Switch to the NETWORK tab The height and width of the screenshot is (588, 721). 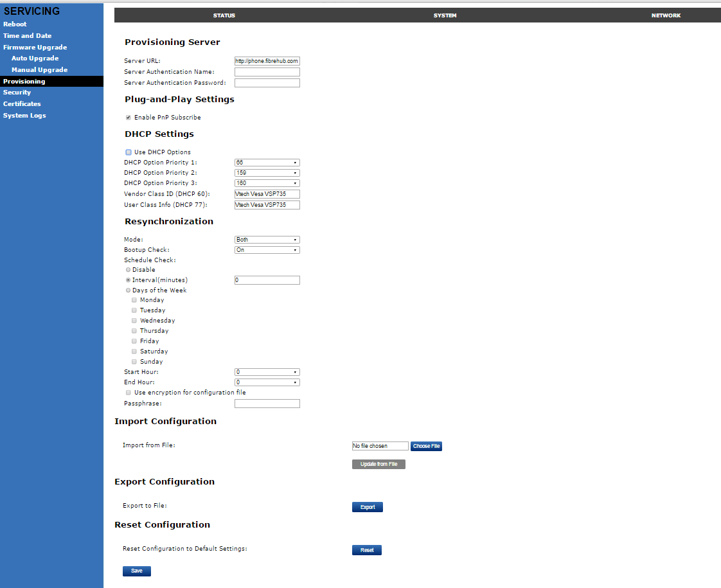tap(666, 15)
